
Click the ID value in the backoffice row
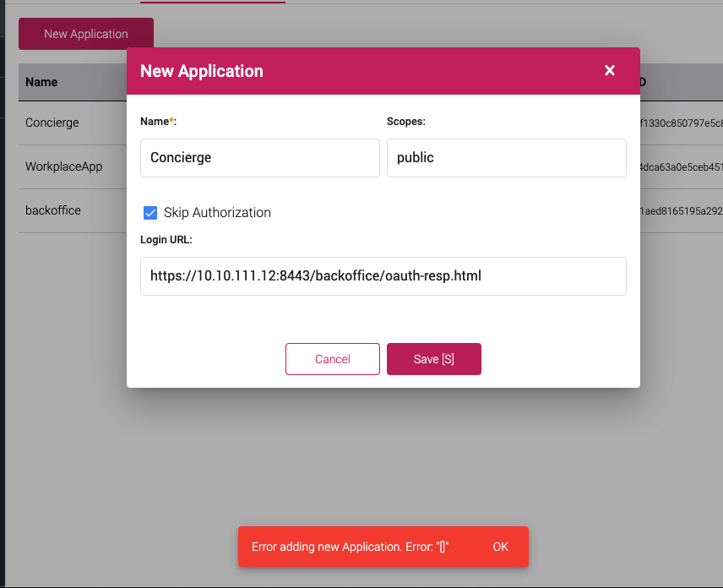pos(681,210)
